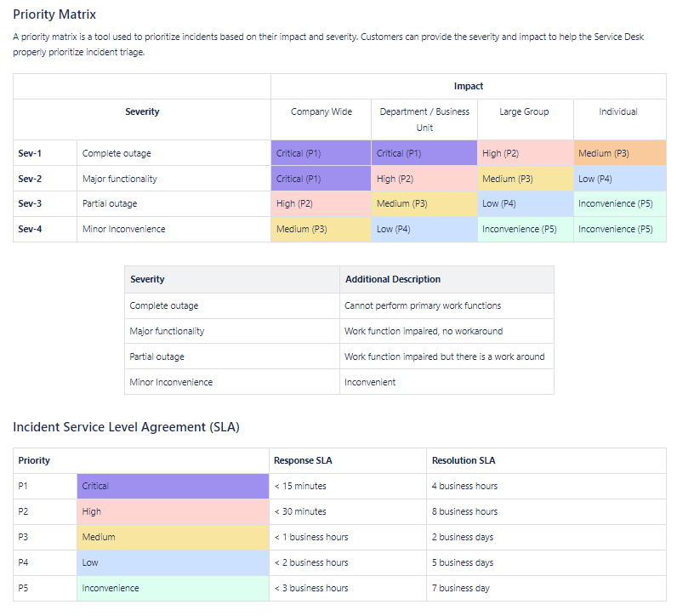Select the "7 business day" resolution cell
The height and width of the screenshot is (616, 677).
(461, 588)
